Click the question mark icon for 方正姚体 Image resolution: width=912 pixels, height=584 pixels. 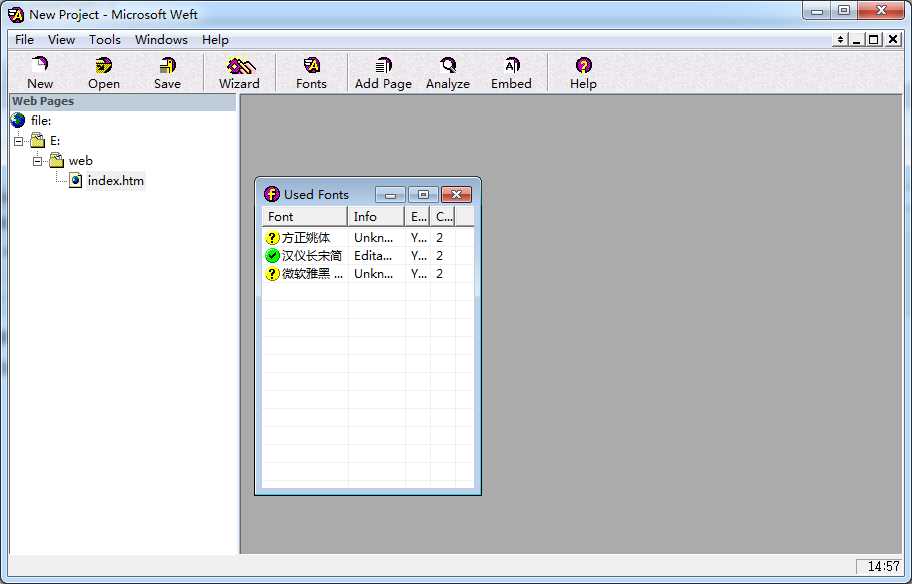[272, 237]
